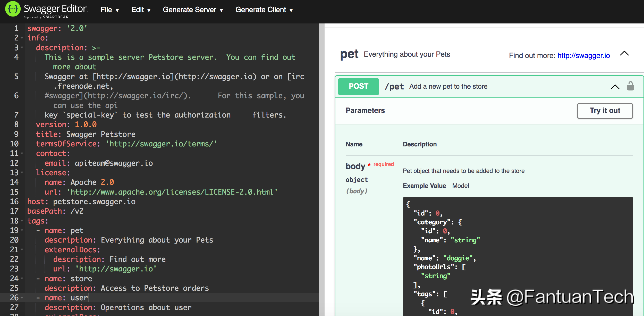Collapse the POST /pet operation arrow
Screen dimensions: 644x316
point(615,87)
